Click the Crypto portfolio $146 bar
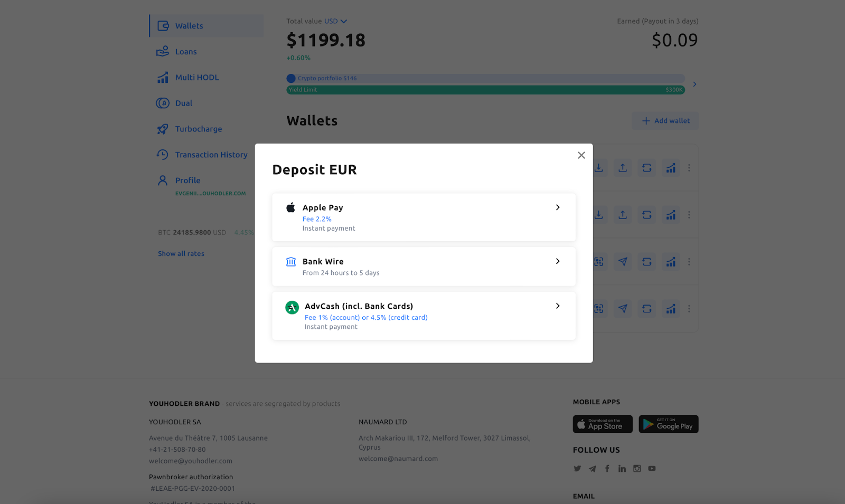The image size is (845, 504). point(485,78)
